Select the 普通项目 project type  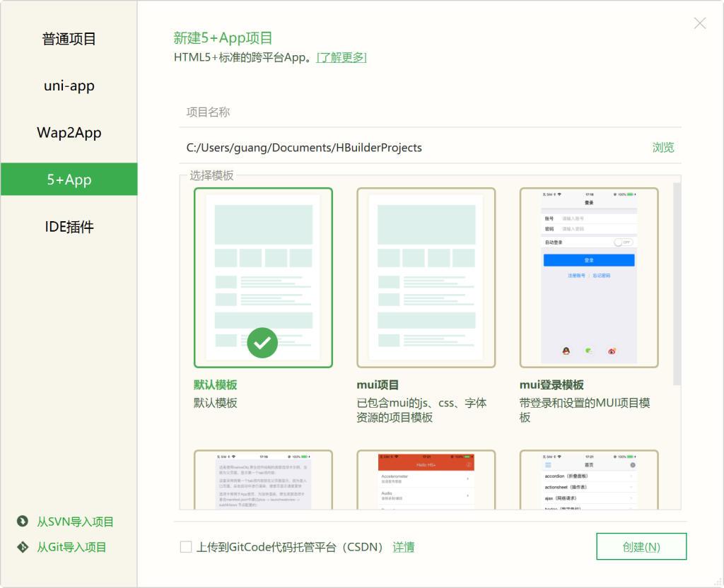tap(69, 39)
